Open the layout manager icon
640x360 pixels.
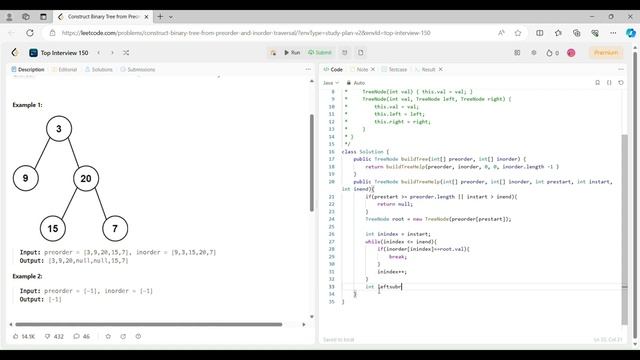(x=517, y=53)
